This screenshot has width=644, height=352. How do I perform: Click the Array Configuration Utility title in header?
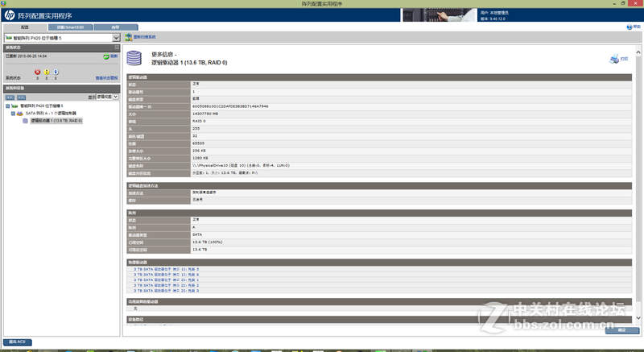45,15
